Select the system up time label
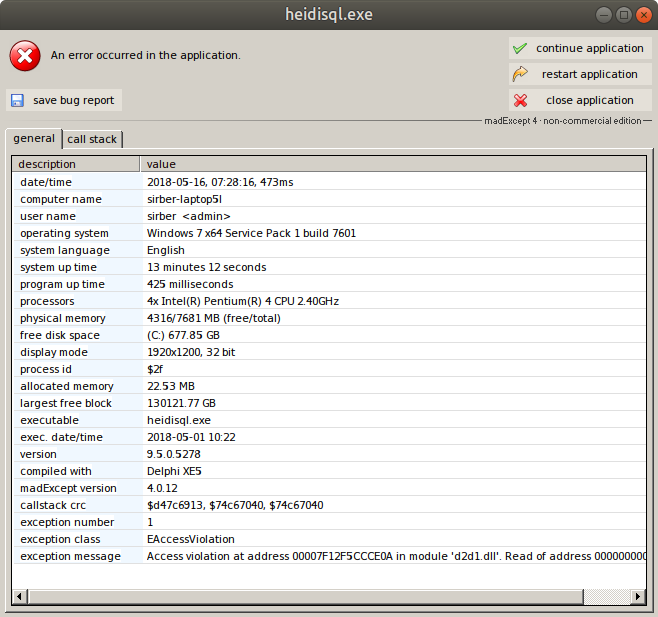Image resolution: width=658 pixels, height=617 pixels. coord(58,267)
